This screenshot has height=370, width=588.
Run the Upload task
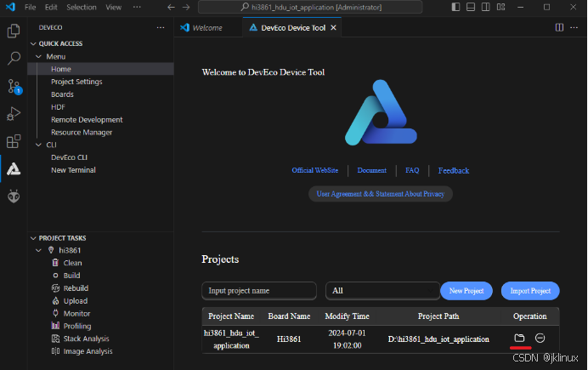pos(76,301)
